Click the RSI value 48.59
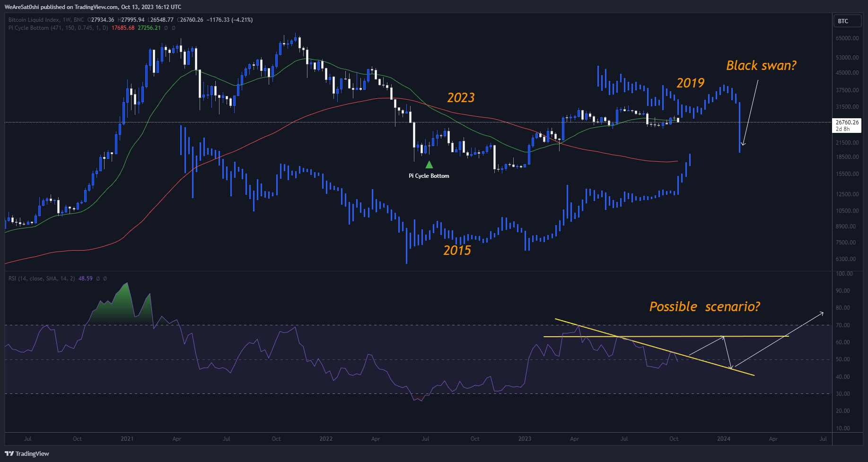 [85, 279]
